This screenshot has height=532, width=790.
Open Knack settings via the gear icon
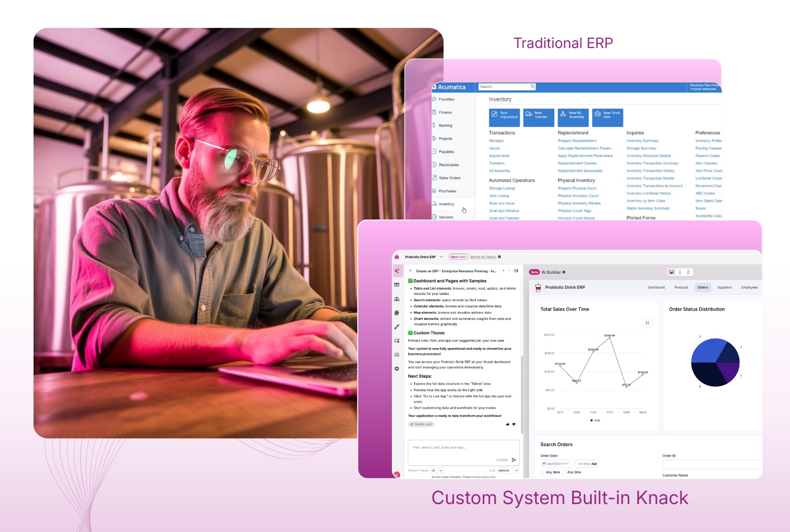(397, 368)
